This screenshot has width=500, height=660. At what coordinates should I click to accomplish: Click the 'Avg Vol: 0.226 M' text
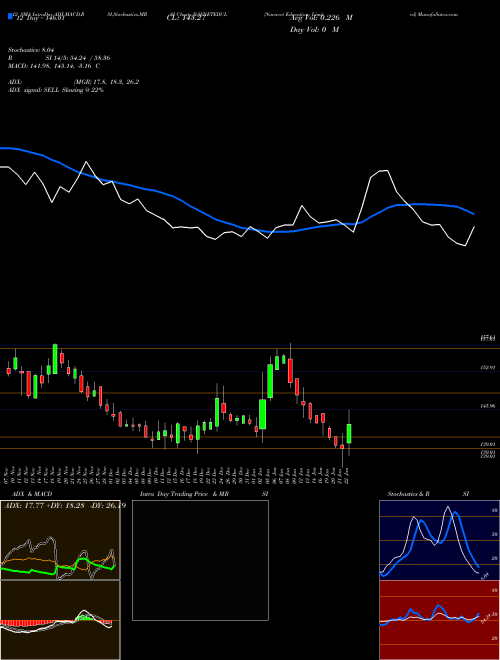[321, 18]
